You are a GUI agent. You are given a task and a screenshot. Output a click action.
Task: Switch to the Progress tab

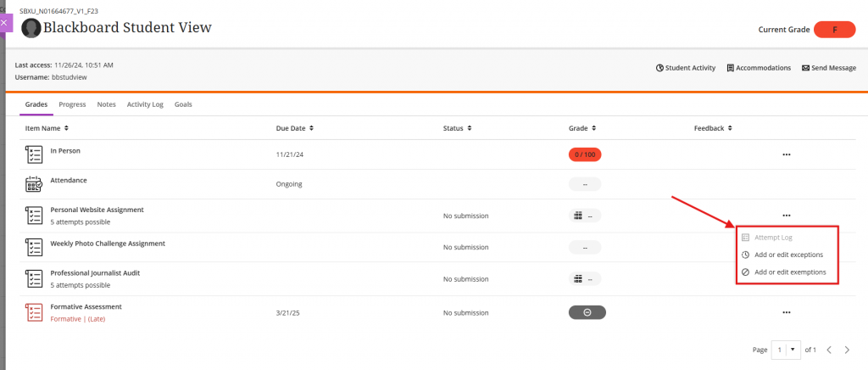73,104
